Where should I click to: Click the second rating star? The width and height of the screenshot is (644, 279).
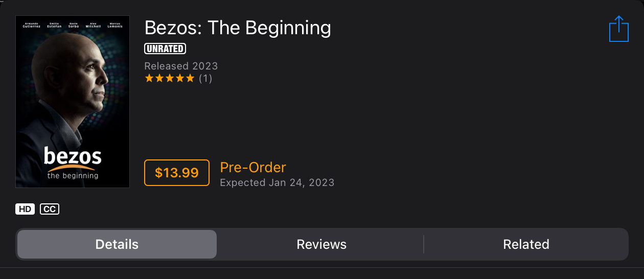[159, 78]
